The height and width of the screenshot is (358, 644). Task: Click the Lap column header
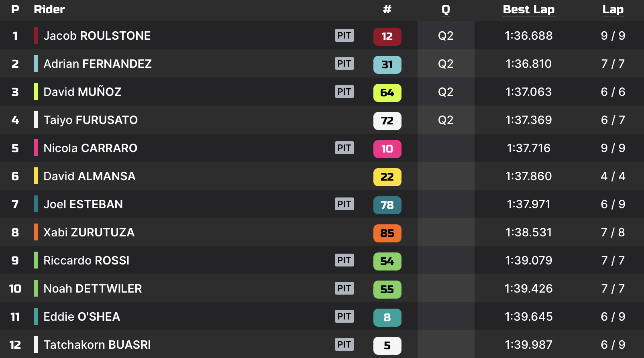[x=613, y=10]
